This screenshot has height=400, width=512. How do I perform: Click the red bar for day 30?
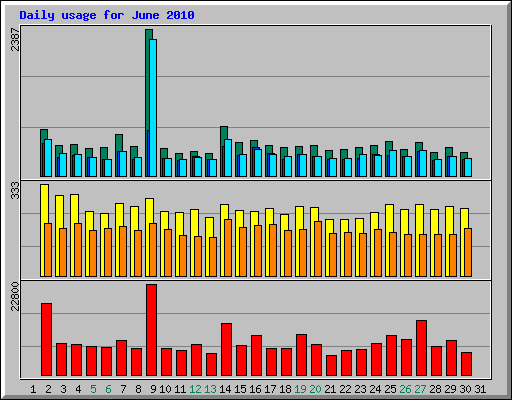[467, 364]
